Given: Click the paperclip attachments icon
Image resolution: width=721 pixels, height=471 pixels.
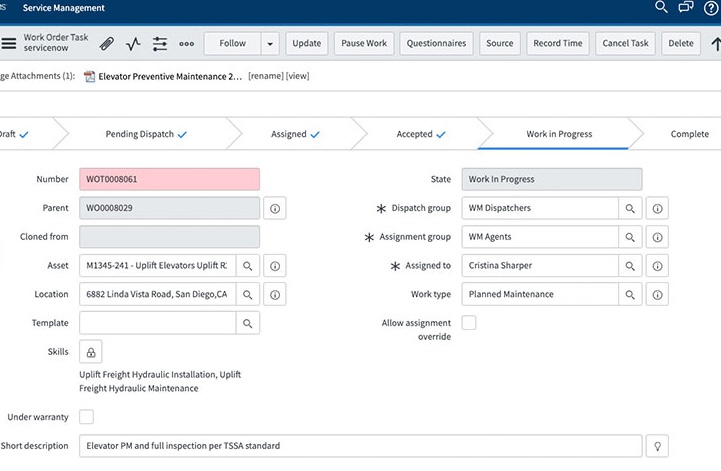Looking at the screenshot, I should [107, 44].
